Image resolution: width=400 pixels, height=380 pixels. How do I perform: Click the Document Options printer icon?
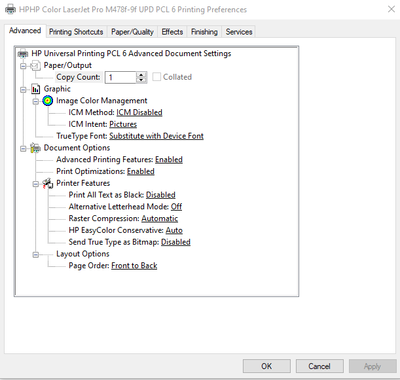click(35, 148)
